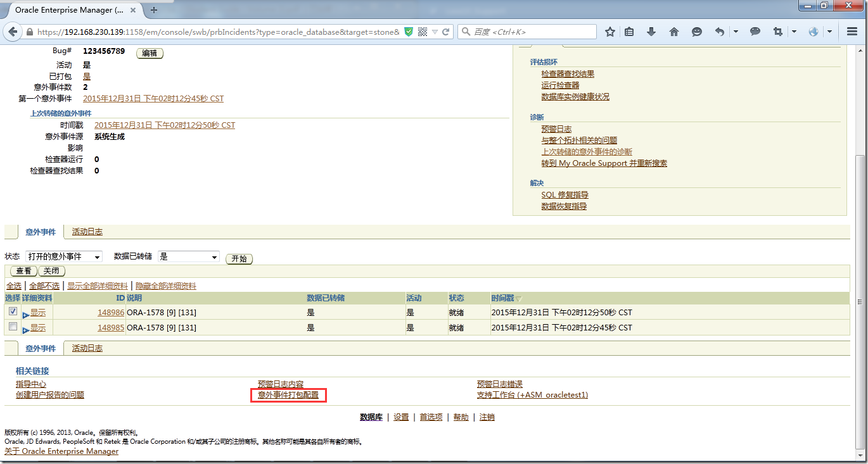Click the 首选项 footer link
Image resolution: width=868 pixels, height=464 pixels.
431,417
